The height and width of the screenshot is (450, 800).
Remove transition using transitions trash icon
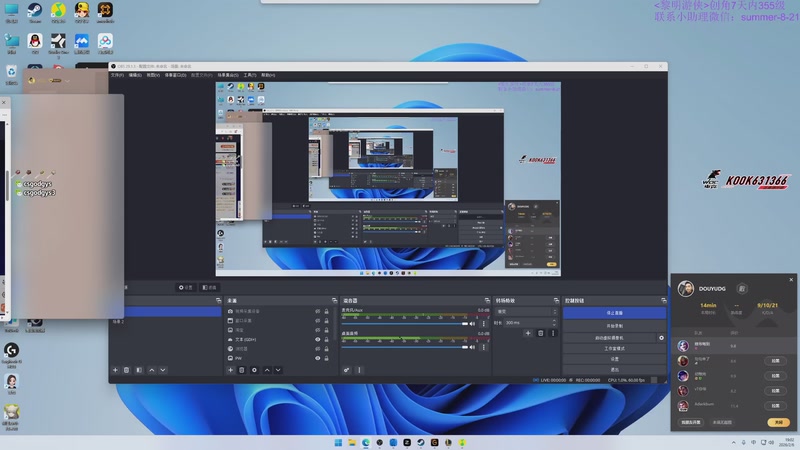tap(541, 333)
